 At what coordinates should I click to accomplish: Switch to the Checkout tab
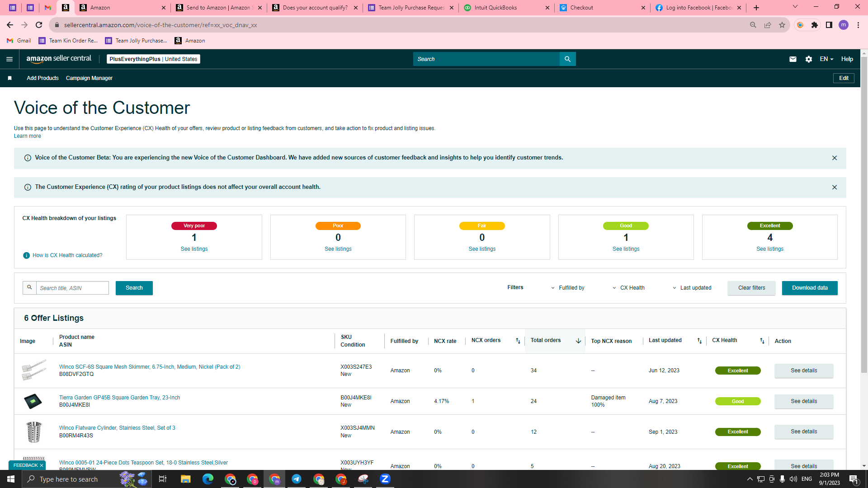(x=602, y=8)
